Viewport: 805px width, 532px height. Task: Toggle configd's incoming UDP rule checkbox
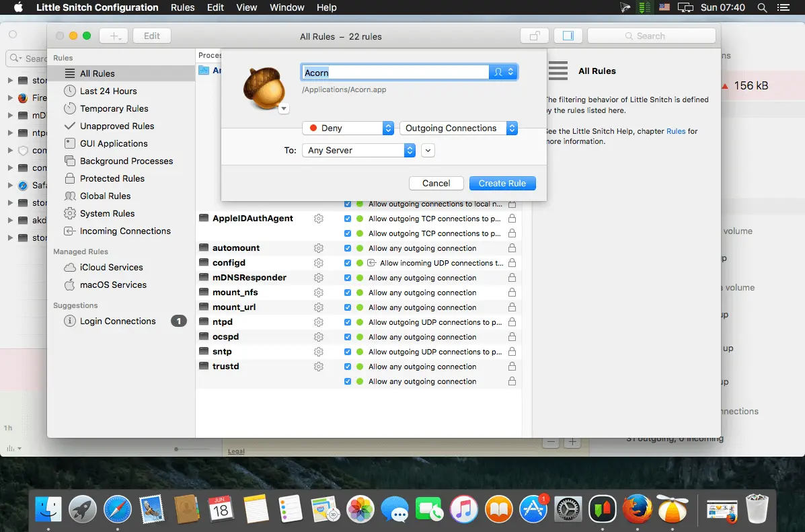[x=348, y=262]
